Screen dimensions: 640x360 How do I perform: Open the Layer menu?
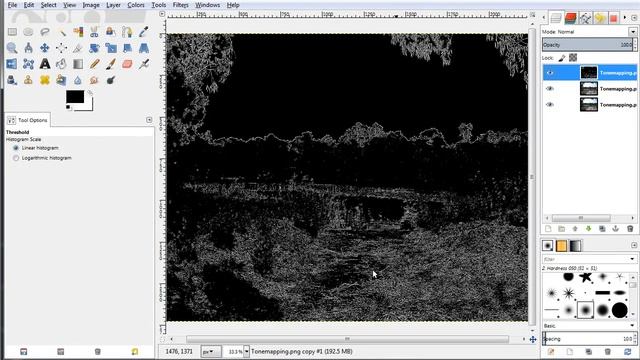coord(113,5)
